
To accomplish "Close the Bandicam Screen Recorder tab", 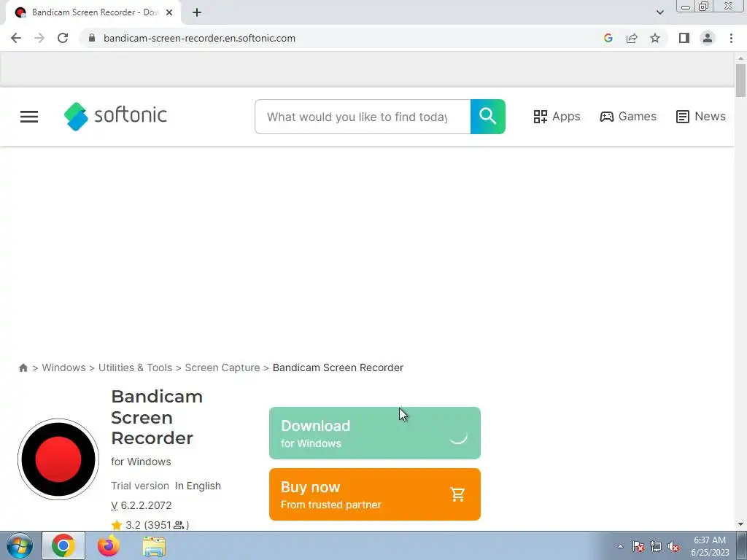I will [169, 12].
